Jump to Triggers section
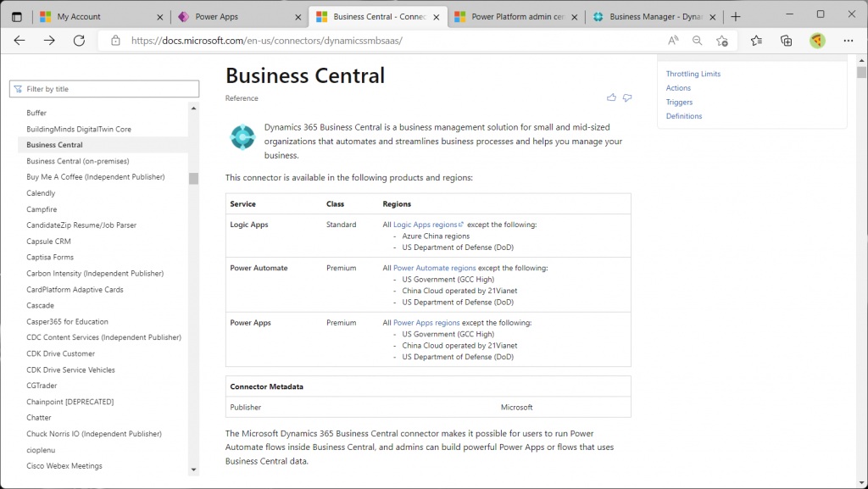868x489 pixels. (x=679, y=102)
